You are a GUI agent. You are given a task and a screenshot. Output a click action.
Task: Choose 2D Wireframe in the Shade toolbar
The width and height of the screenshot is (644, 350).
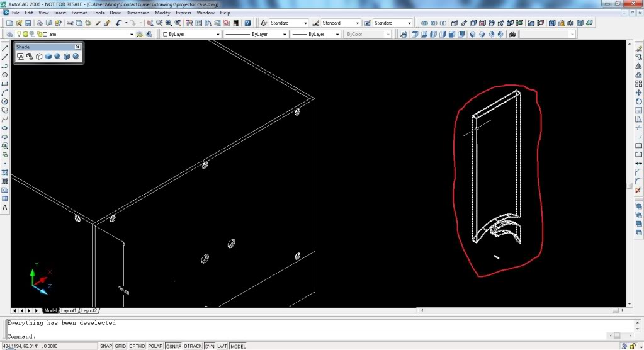point(20,57)
